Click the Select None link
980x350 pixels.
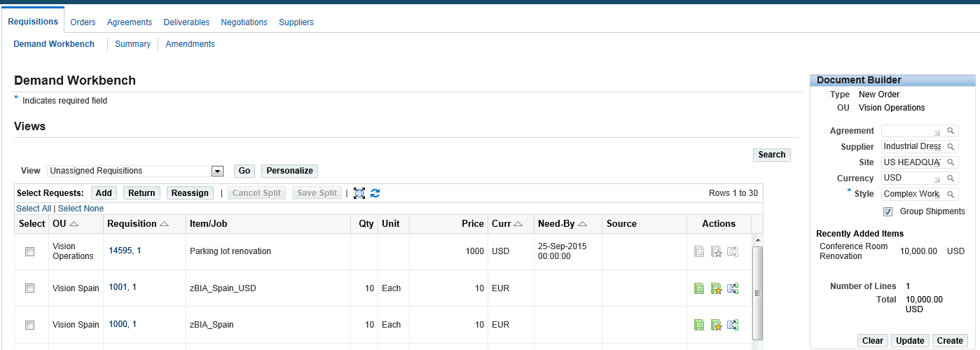pos(81,209)
